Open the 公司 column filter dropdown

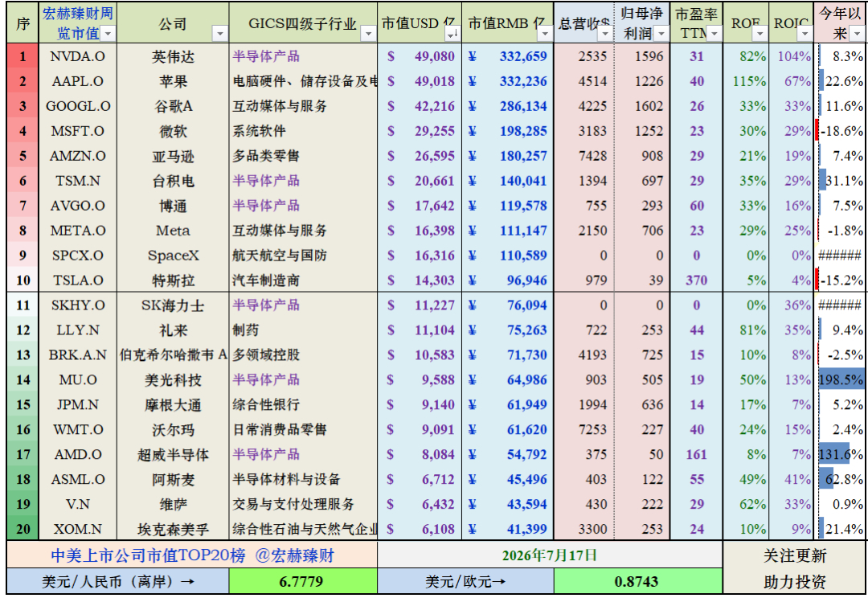point(220,34)
